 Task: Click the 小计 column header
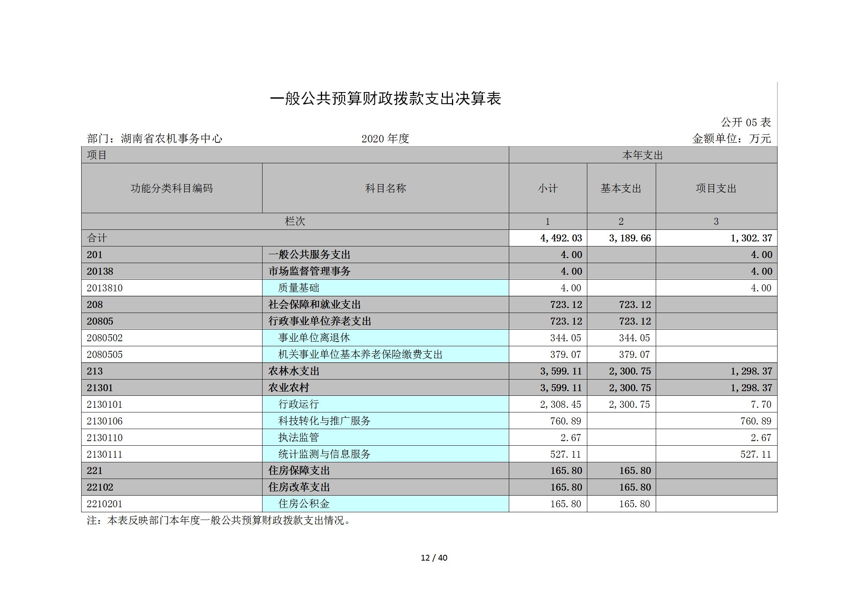(x=547, y=188)
